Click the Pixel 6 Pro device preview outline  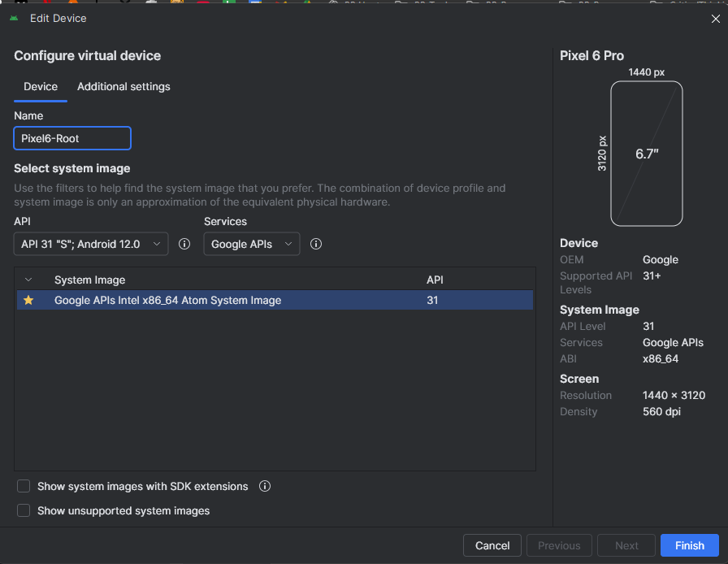(x=646, y=153)
